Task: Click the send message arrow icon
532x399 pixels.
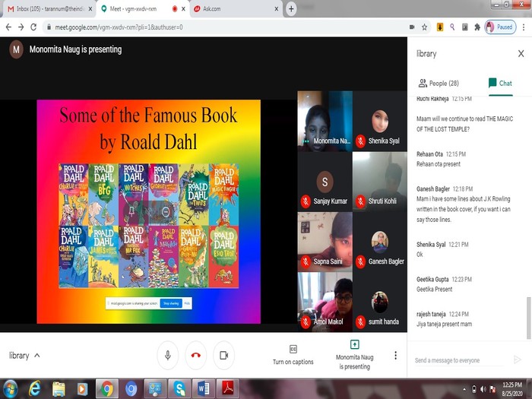Action: (x=518, y=359)
